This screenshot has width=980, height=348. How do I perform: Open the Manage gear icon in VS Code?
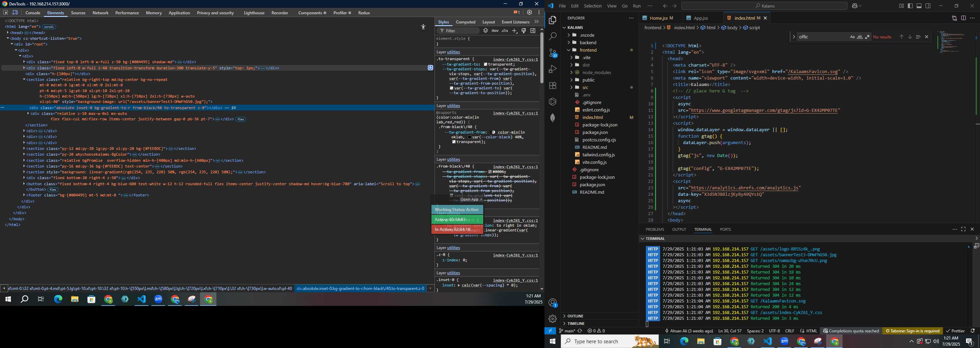552,319
